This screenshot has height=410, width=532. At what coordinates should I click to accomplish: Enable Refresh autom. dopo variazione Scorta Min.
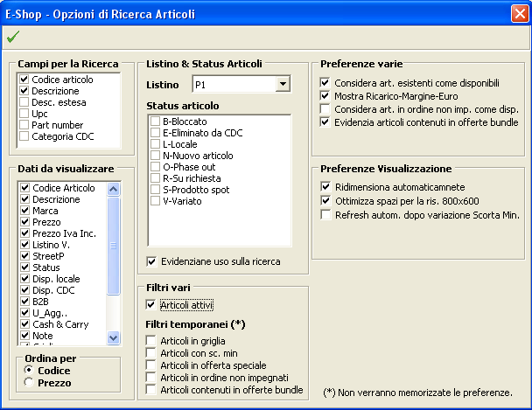click(x=325, y=215)
